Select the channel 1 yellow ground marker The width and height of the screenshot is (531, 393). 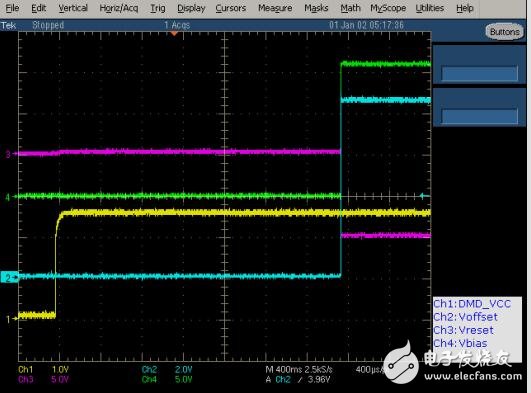[x=10, y=319]
